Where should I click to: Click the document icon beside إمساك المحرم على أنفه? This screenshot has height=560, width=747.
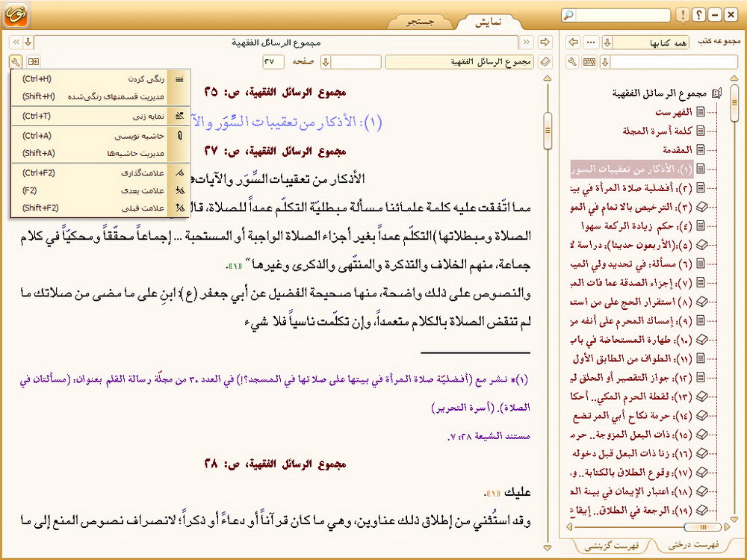point(701,320)
